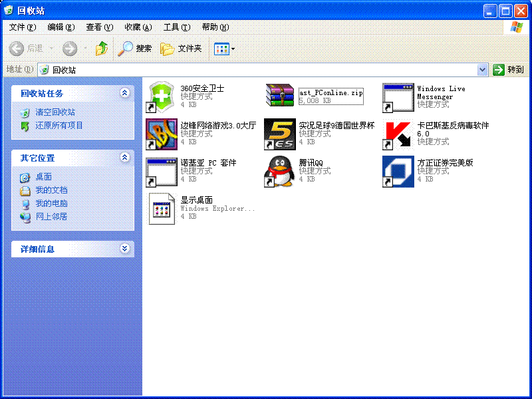Image resolution: width=532 pixels, height=399 pixels.
Task: Click the desktop icon beside 桌面
Action: click(25, 178)
